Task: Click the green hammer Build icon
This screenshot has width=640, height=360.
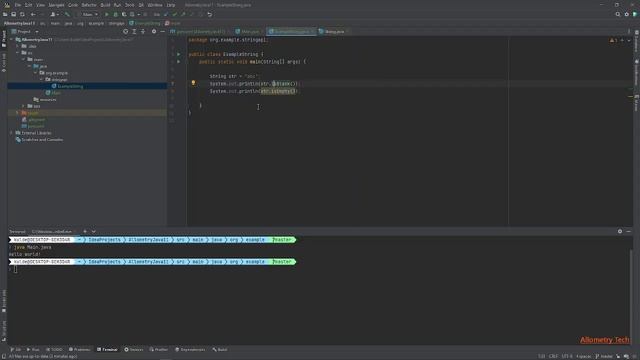Action: tap(67, 14)
